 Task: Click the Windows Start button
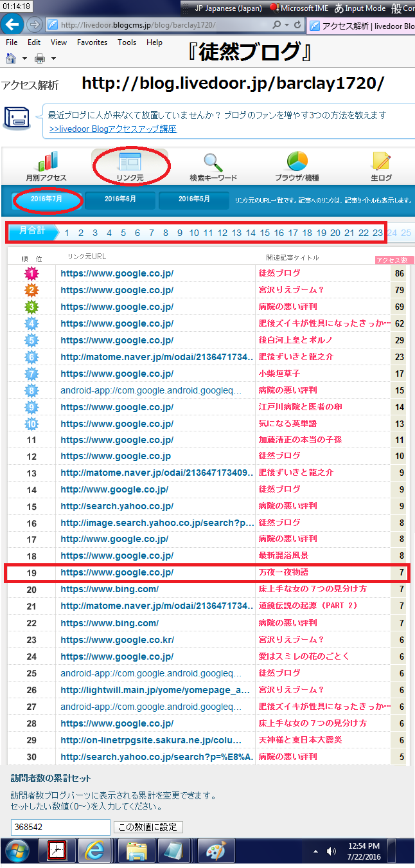17,852
